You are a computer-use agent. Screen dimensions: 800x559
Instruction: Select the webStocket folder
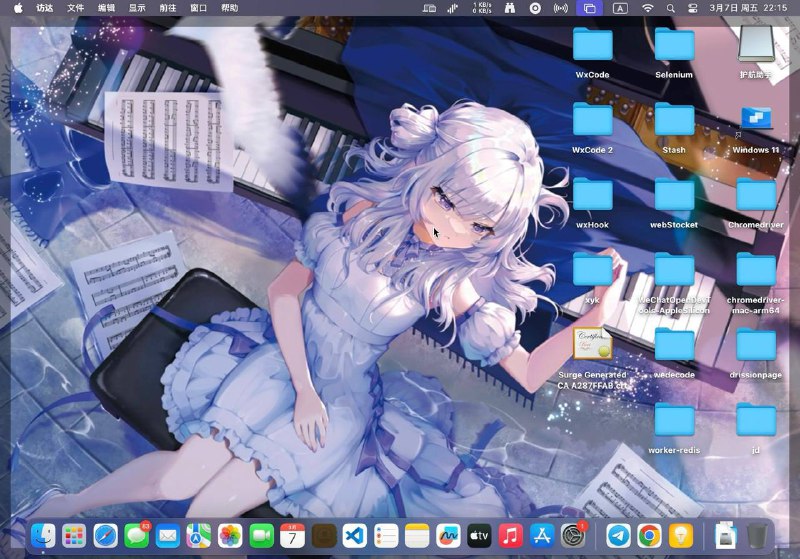tap(674, 194)
